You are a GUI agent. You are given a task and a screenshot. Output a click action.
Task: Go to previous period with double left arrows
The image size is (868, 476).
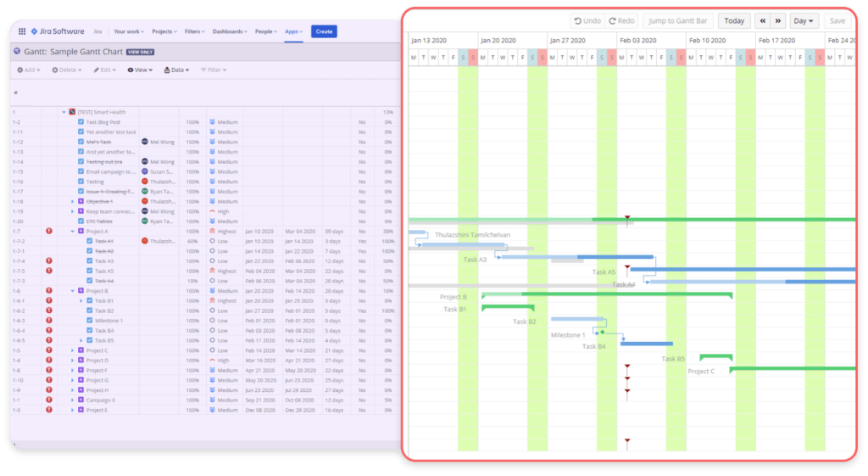coord(763,21)
